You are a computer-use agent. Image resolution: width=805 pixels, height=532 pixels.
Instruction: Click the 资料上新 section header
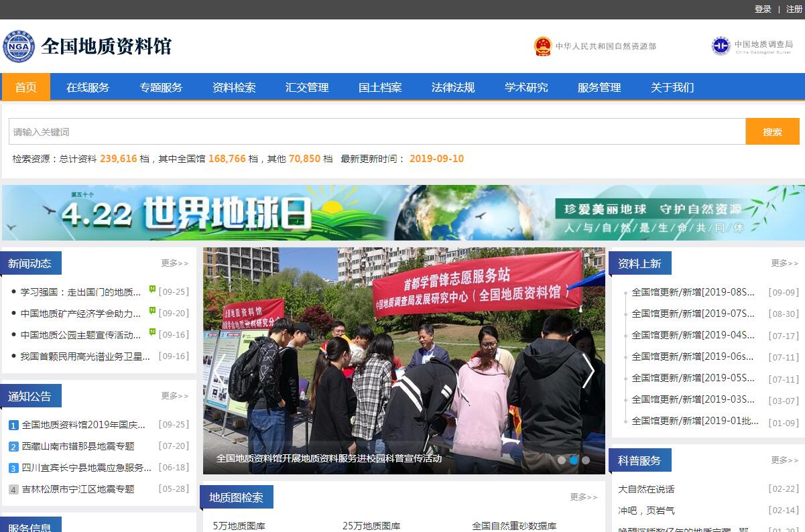pos(640,263)
